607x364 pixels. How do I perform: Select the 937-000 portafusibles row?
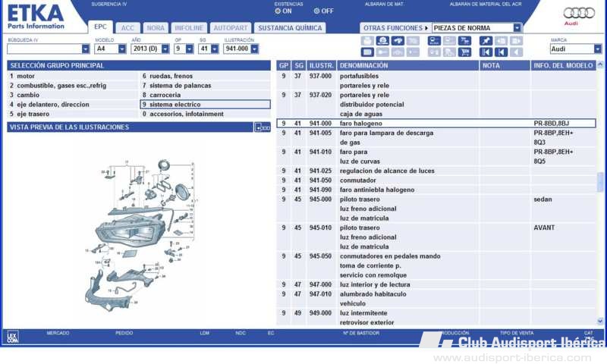[436, 81]
